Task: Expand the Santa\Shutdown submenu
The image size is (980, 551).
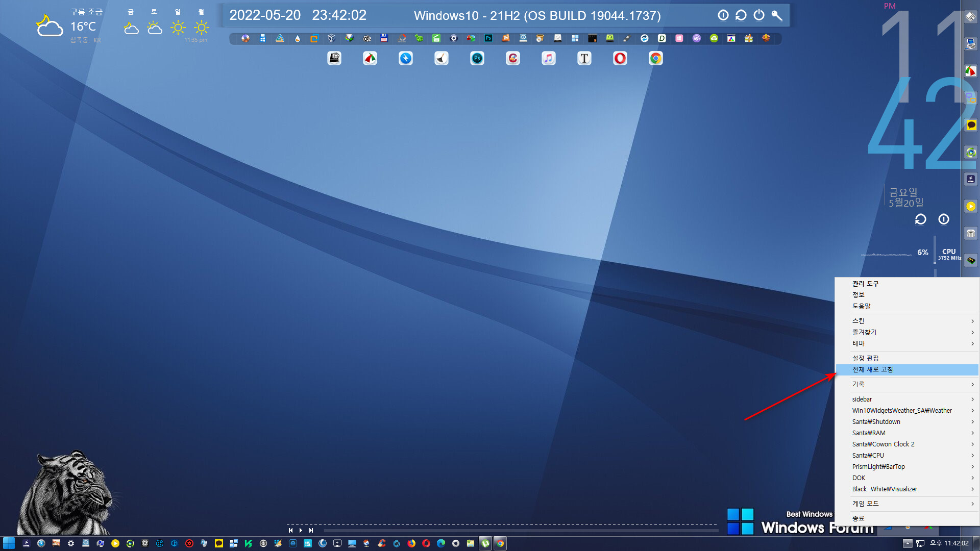Action: [x=907, y=422]
